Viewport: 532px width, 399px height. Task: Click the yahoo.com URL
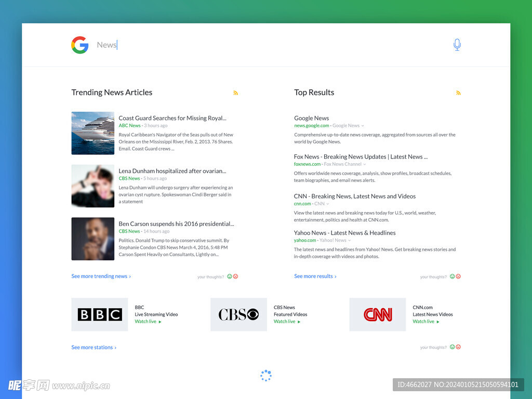[x=304, y=240]
